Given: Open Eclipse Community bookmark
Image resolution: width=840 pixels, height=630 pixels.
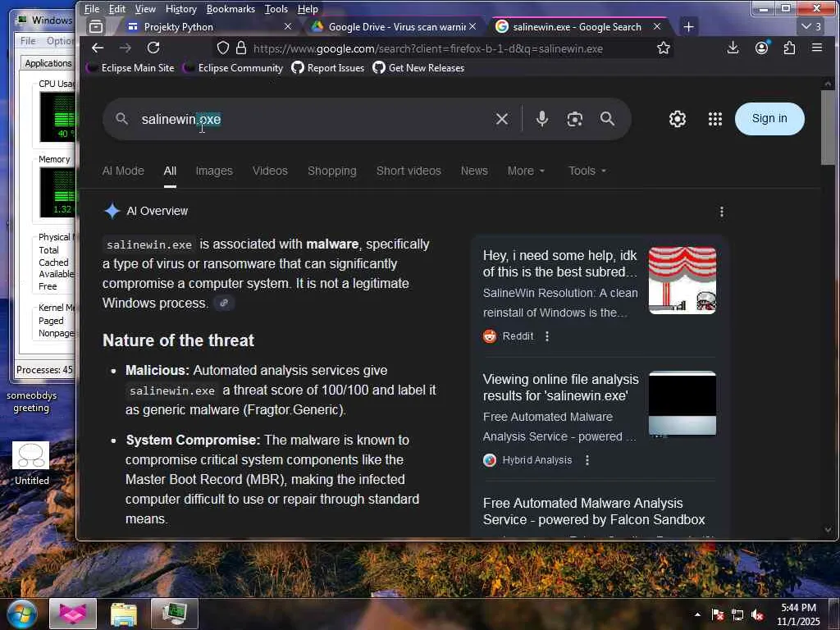Looking at the screenshot, I should [234, 68].
